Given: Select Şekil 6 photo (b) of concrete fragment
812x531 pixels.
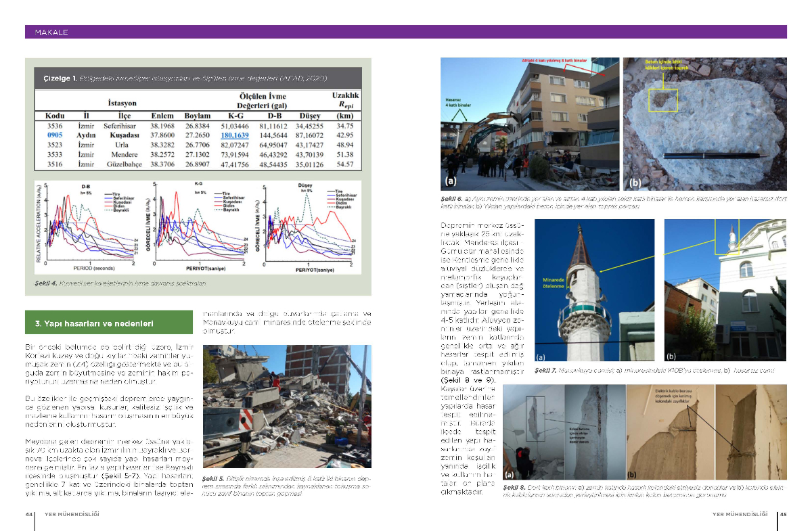Looking at the screenshot, I should tap(705, 123).
